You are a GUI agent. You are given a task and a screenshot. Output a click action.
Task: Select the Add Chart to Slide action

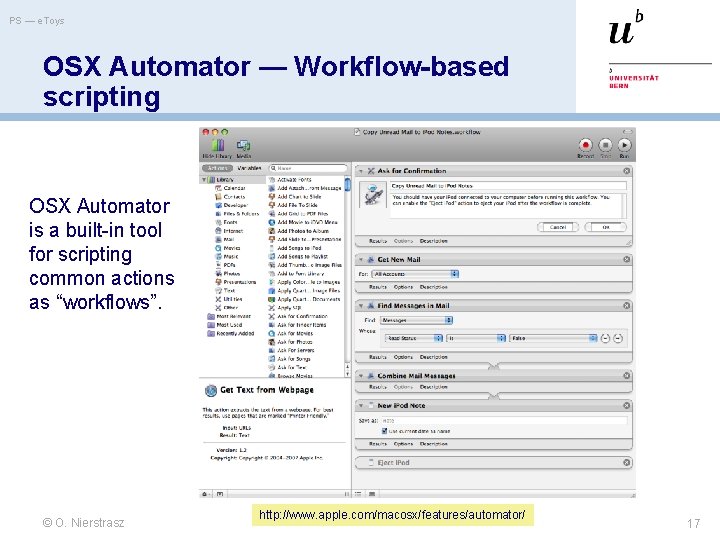click(x=295, y=197)
